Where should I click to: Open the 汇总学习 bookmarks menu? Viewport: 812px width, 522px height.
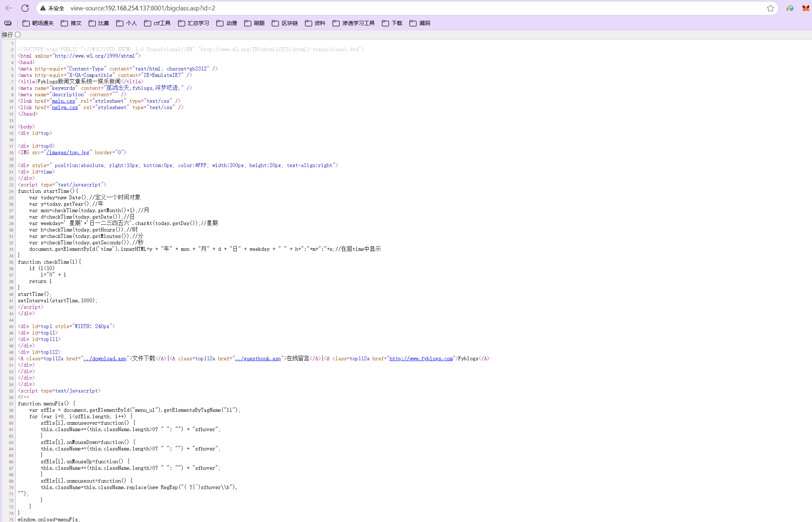(193, 23)
